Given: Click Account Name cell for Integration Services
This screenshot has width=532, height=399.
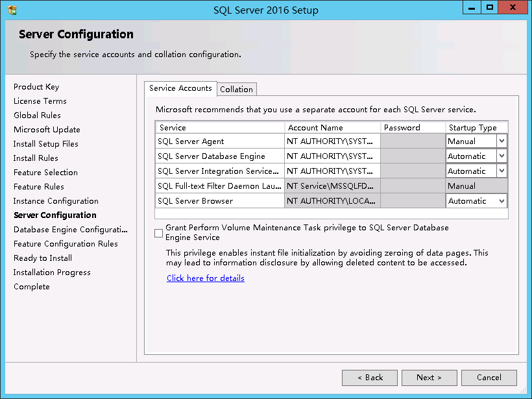Looking at the screenshot, I should coord(332,171).
